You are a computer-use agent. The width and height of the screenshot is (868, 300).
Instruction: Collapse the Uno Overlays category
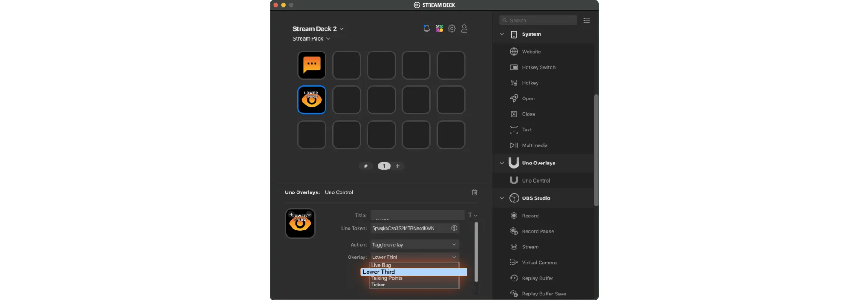[x=502, y=163]
